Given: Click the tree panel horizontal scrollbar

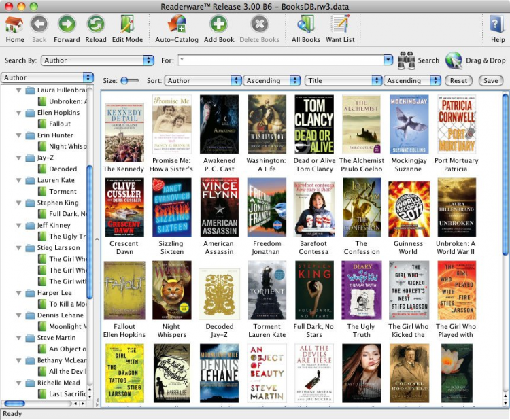Looking at the screenshot, I should (15, 404).
